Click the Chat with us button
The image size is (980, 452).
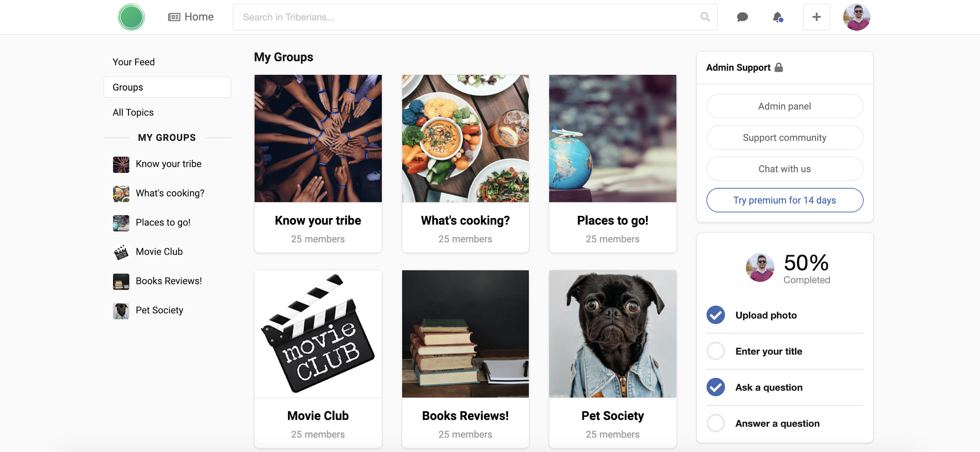[784, 169]
